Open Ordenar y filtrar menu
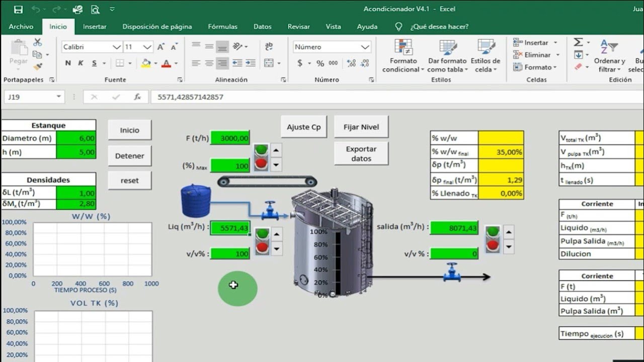 [x=609, y=57]
